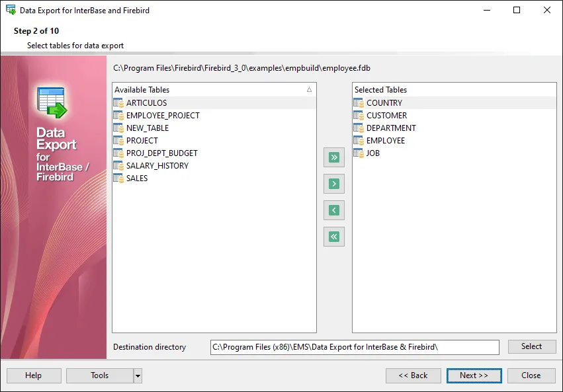Click the Selected Tables column header
The height and width of the screenshot is (392, 563).
(455, 90)
